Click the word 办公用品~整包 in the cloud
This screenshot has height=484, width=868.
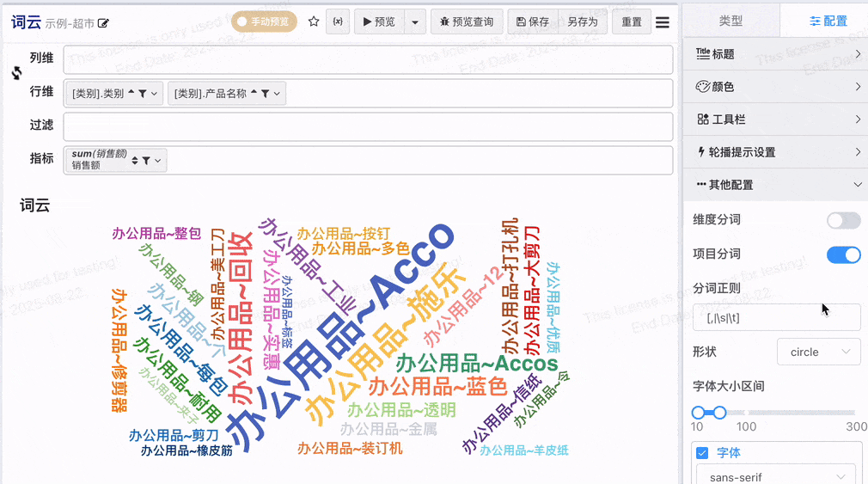[x=156, y=233]
